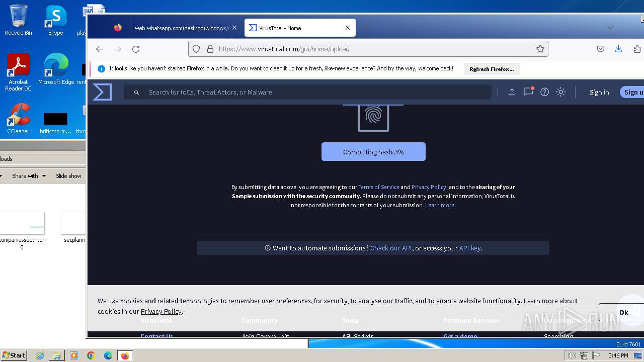Open the Firefox View pinned icon
The image size is (644, 362).
[x=118, y=28]
